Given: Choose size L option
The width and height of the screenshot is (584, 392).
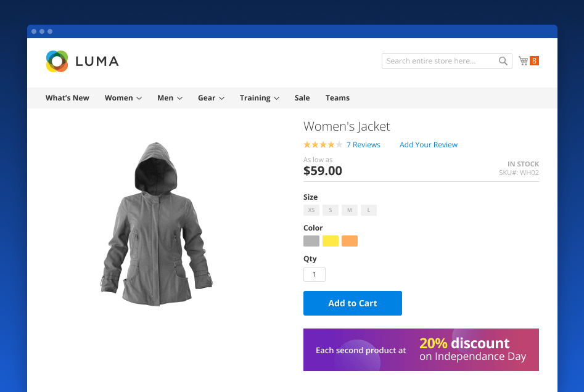Looking at the screenshot, I should click(369, 210).
